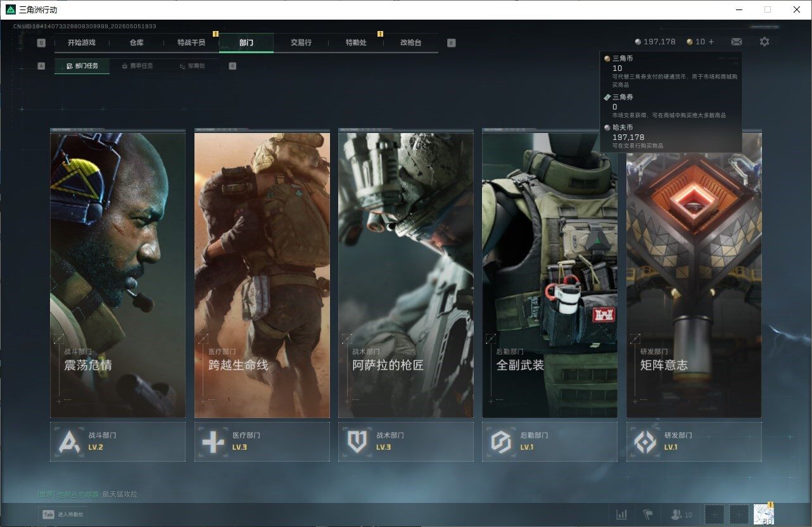Click the 后勤部门 hexagon icon
Viewport: 812px width, 527px height.
501,441
